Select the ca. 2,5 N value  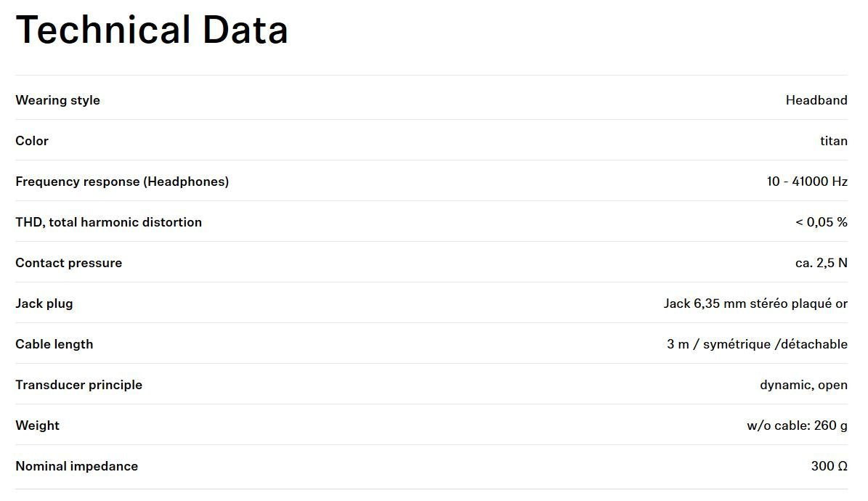[821, 263]
